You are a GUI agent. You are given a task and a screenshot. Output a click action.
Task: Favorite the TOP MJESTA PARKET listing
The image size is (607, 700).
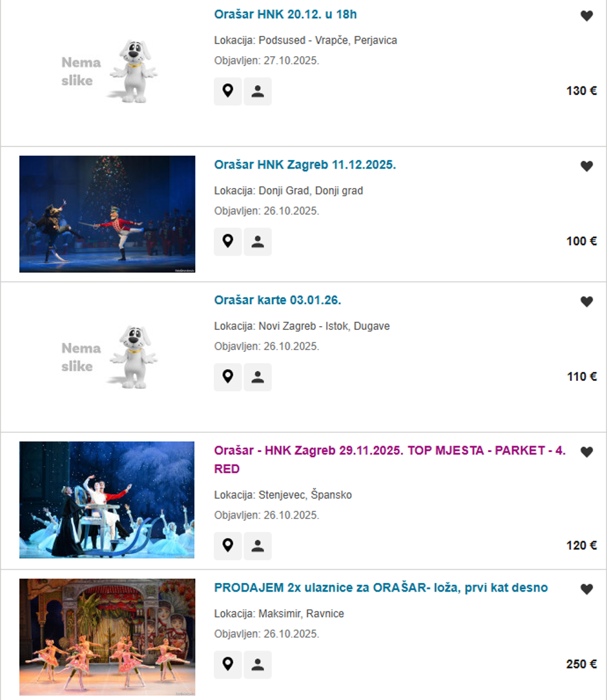click(586, 452)
